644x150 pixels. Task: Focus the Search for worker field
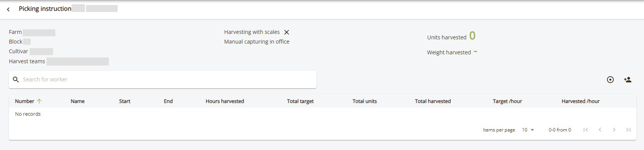(163, 79)
